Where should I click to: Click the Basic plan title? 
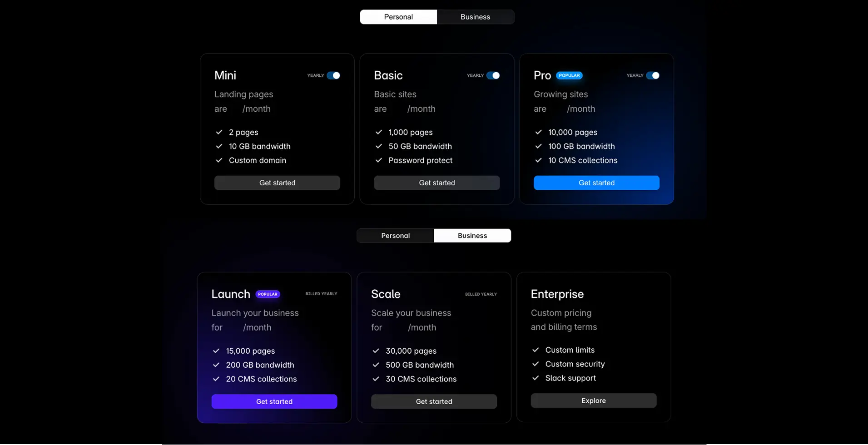pos(388,75)
